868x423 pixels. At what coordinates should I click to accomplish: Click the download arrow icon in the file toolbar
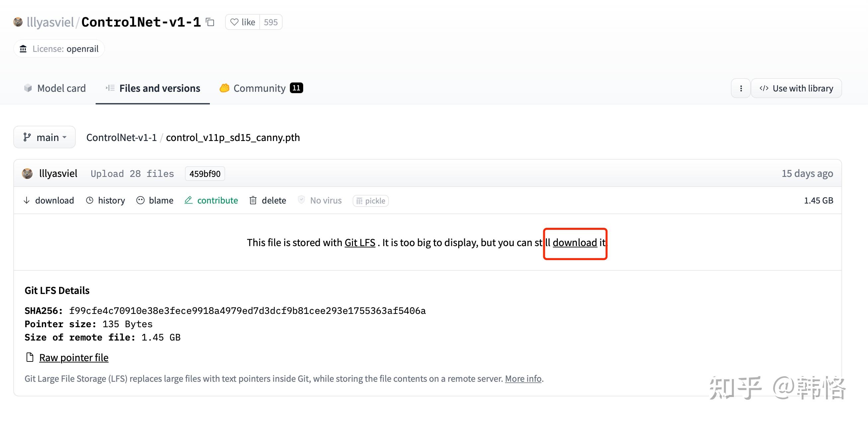click(27, 201)
